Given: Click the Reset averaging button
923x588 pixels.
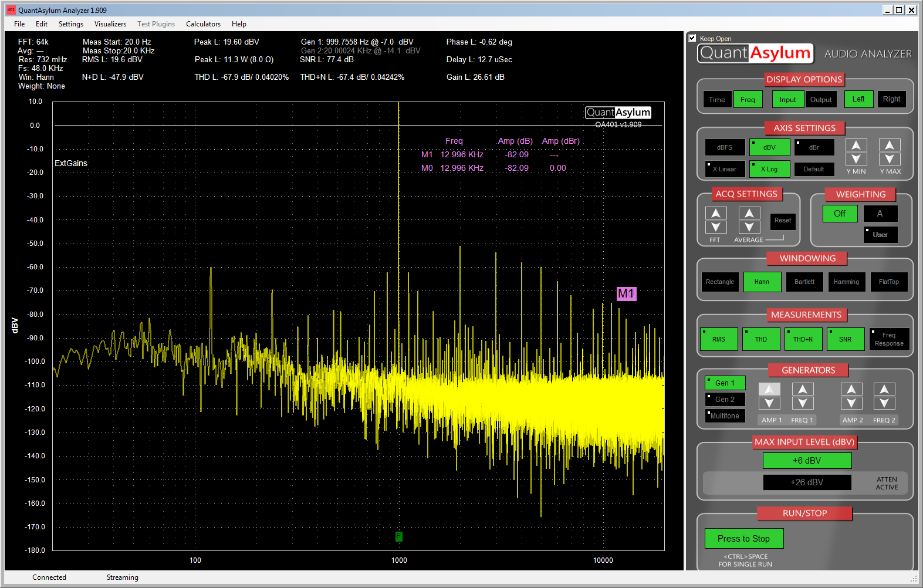Looking at the screenshot, I should coord(783,221).
